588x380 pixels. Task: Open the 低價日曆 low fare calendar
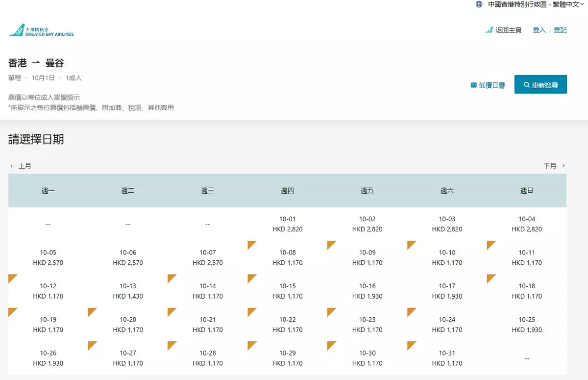point(491,85)
